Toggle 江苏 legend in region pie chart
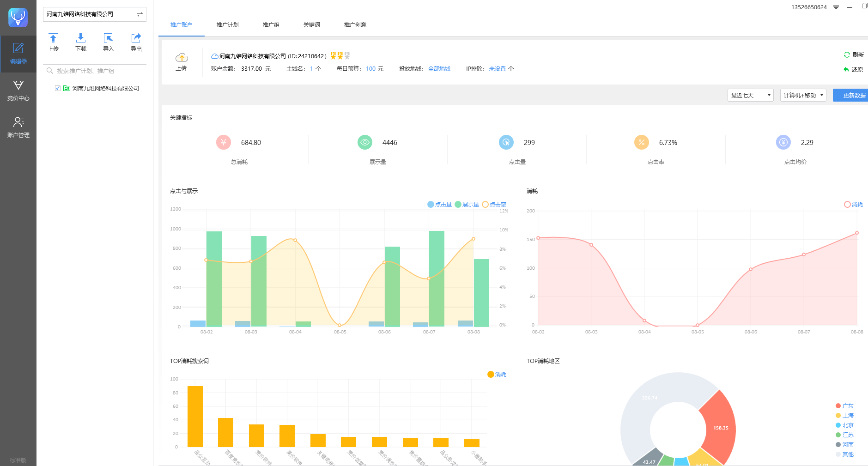Screen dimensions: 868x466 844,435
